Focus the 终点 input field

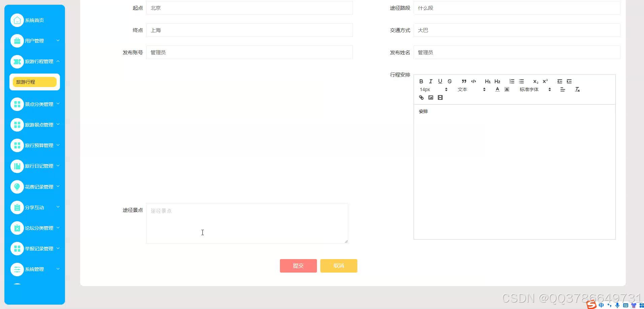[x=249, y=30]
